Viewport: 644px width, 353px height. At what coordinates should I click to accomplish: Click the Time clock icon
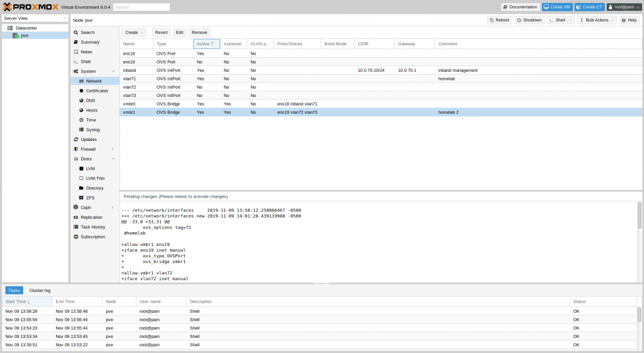(x=81, y=120)
